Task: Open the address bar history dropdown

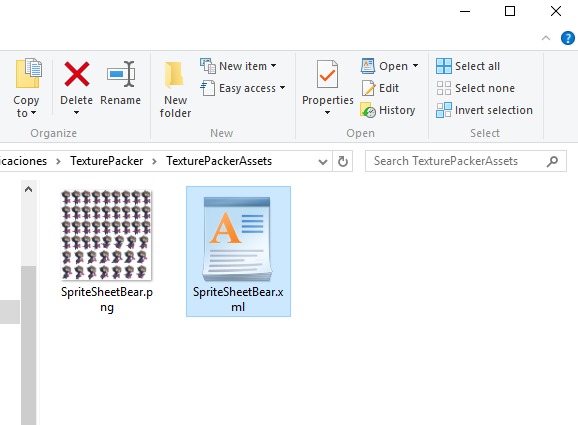Action: click(x=323, y=161)
